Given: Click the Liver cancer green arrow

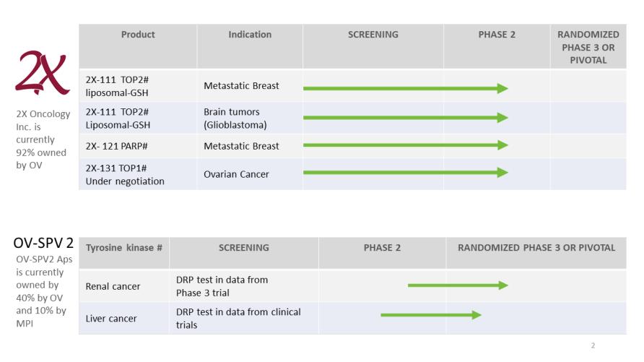Looking at the screenshot, I should tap(431, 315).
